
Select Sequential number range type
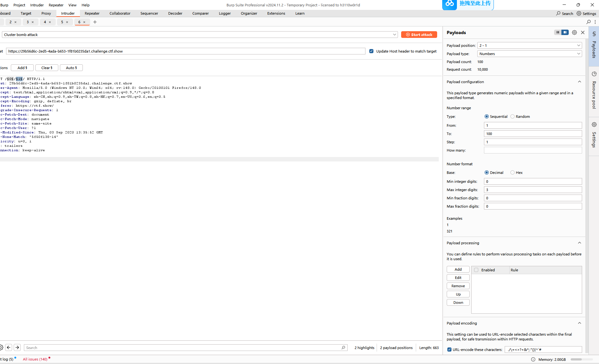click(487, 117)
